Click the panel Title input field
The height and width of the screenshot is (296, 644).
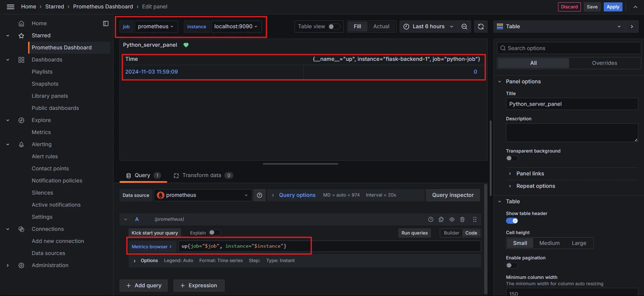pos(572,104)
